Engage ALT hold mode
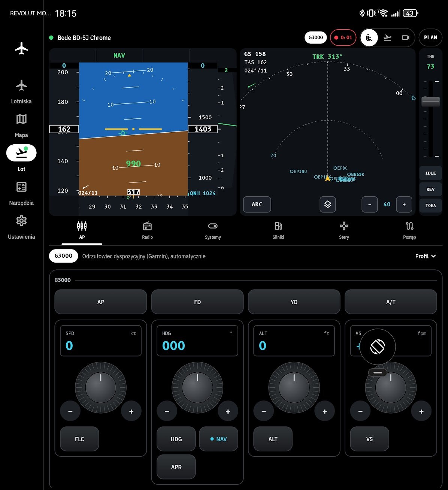This screenshot has height=490, width=448. click(x=273, y=439)
